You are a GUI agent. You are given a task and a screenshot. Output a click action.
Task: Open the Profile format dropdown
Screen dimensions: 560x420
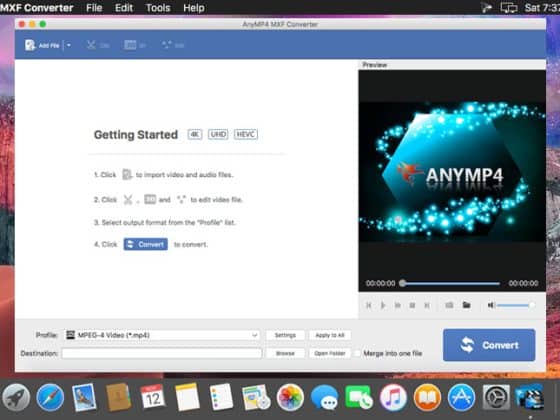click(162, 335)
